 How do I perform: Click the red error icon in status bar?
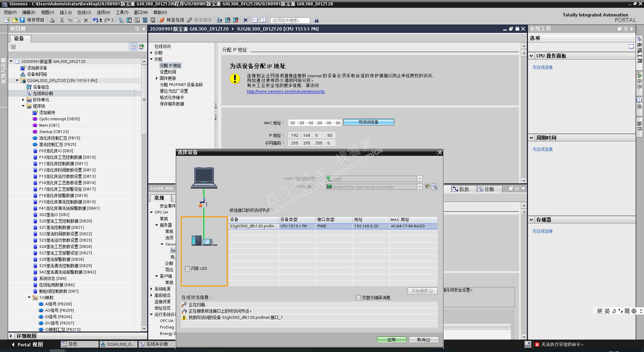[x=537, y=345]
